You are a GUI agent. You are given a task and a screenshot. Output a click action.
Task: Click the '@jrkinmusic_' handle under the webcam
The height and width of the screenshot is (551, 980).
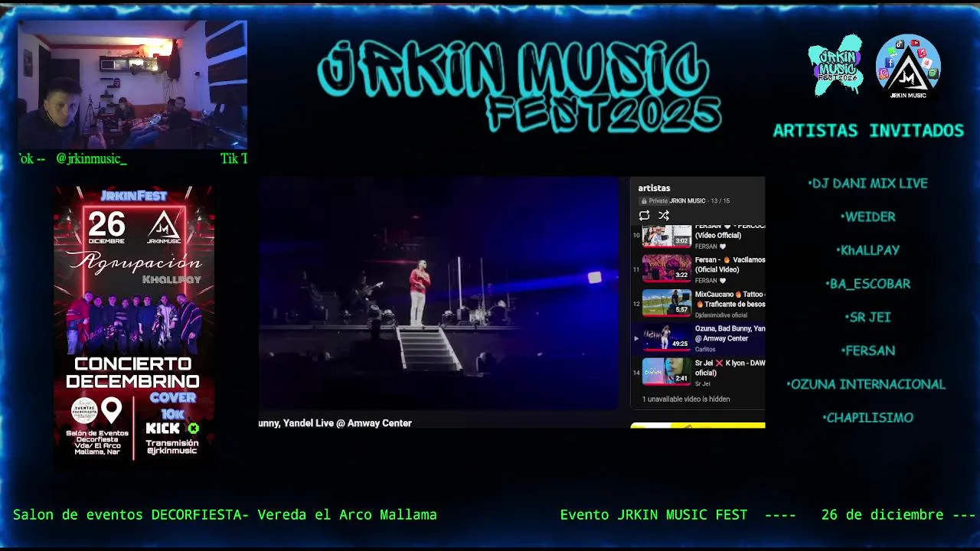coord(91,158)
